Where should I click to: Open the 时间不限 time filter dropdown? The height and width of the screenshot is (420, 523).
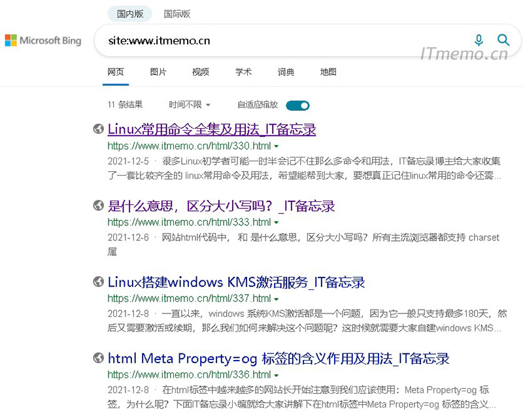pyautogui.click(x=189, y=105)
